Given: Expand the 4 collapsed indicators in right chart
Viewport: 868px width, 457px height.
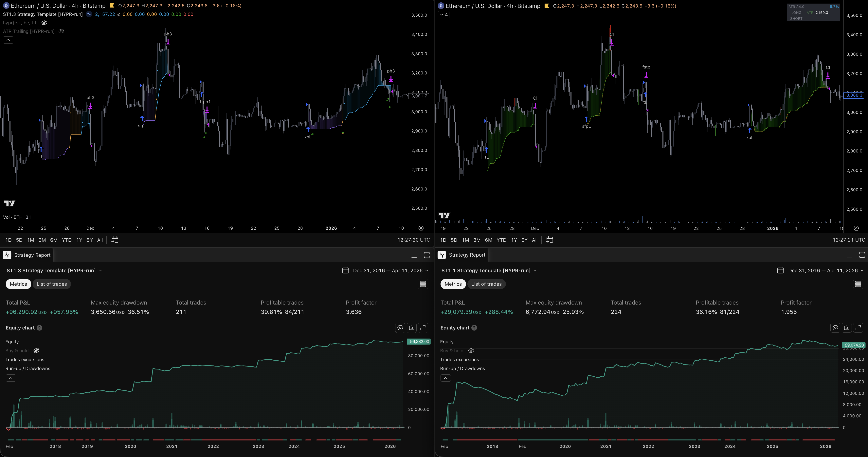Looking at the screenshot, I should pos(443,14).
